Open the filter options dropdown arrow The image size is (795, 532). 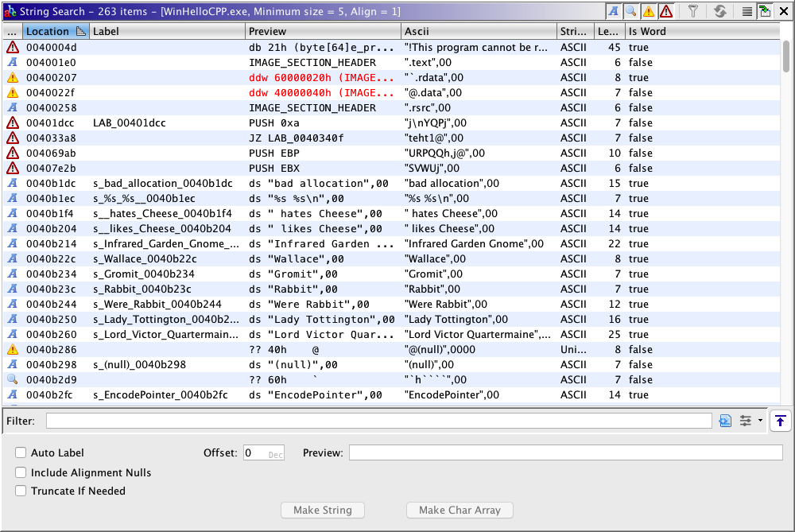[x=760, y=421]
